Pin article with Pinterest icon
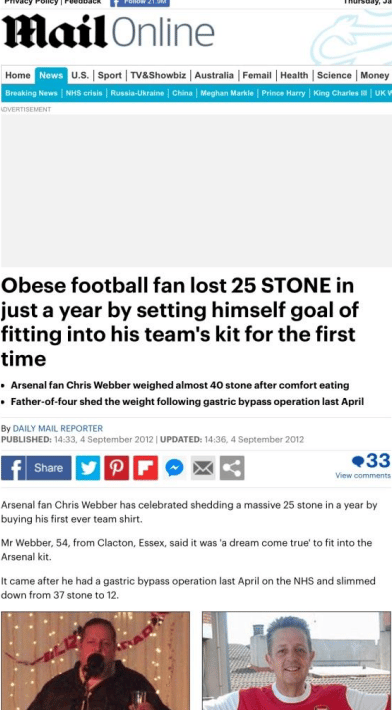Image resolution: width=392 pixels, height=710 pixels. point(117,468)
